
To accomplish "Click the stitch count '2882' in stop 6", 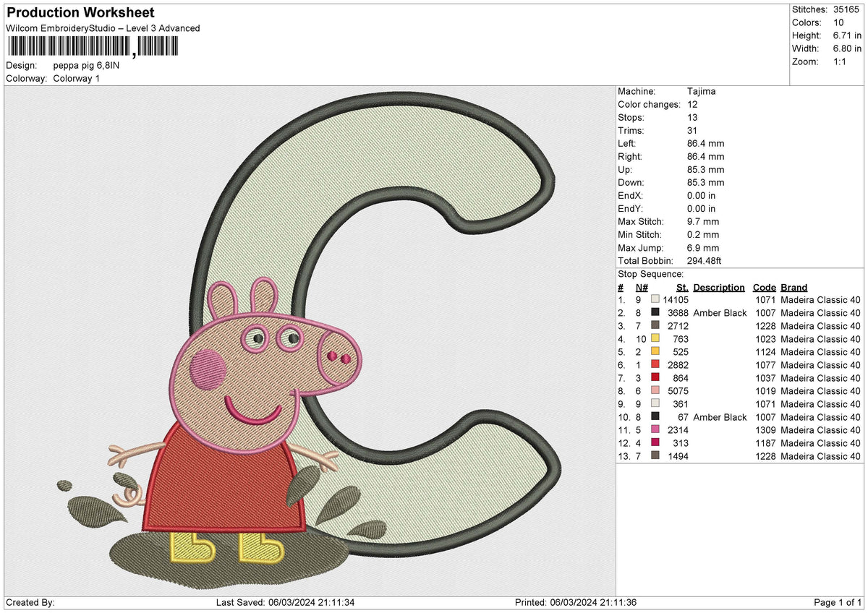I will [678, 364].
